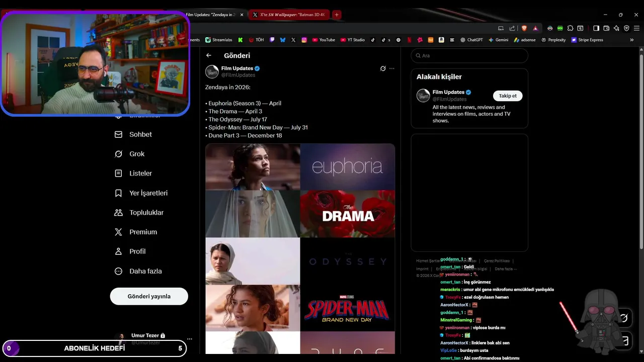
Task: Open Spider-Man Brand New Day image
Action: tap(348, 308)
